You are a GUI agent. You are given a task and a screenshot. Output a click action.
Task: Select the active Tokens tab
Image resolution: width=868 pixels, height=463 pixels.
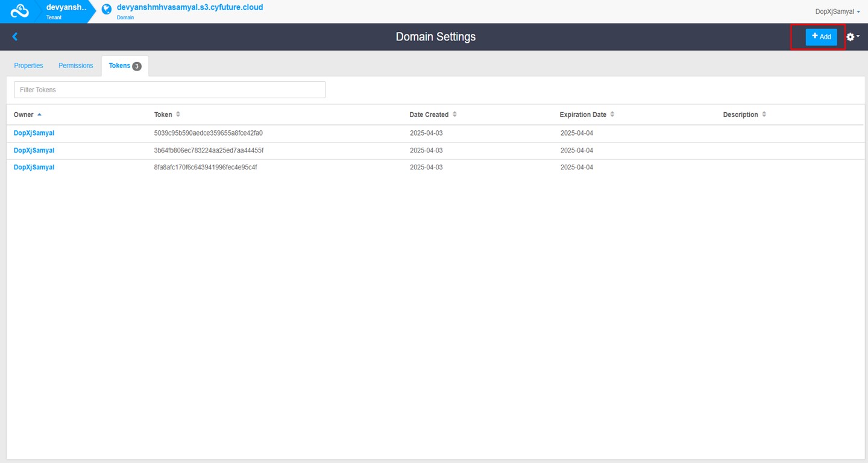119,65
